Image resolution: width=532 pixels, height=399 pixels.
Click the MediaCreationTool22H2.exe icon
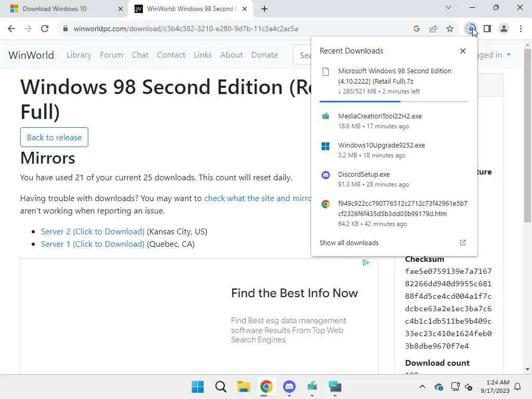tap(326, 116)
